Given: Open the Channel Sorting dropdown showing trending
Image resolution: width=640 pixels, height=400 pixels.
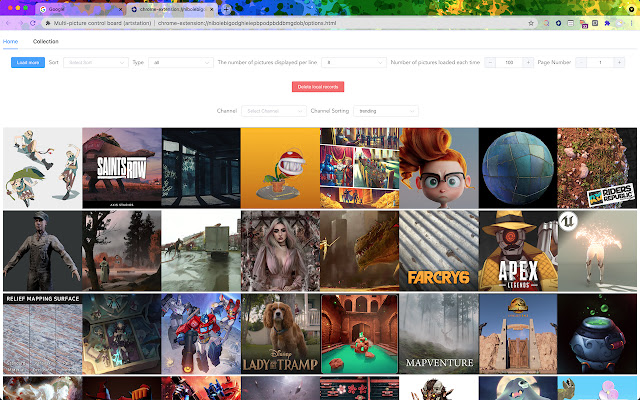Looking at the screenshot, I should pyautogui.click(x=386, y=111).
